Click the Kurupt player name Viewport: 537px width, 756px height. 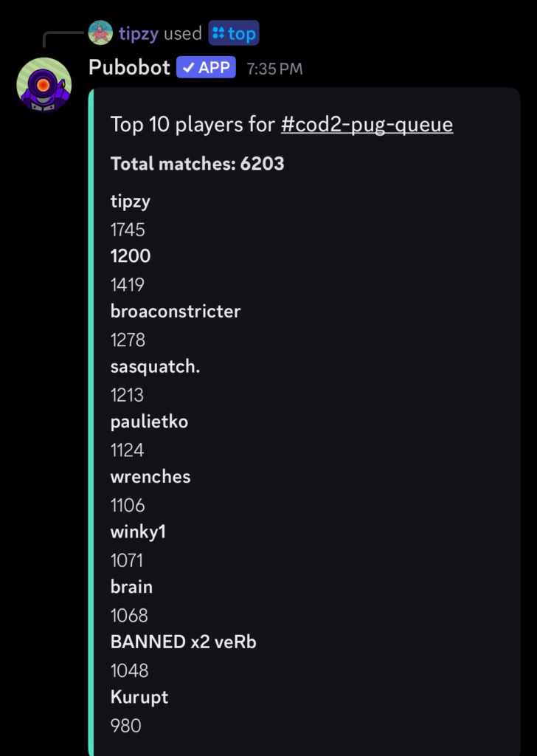139,697
